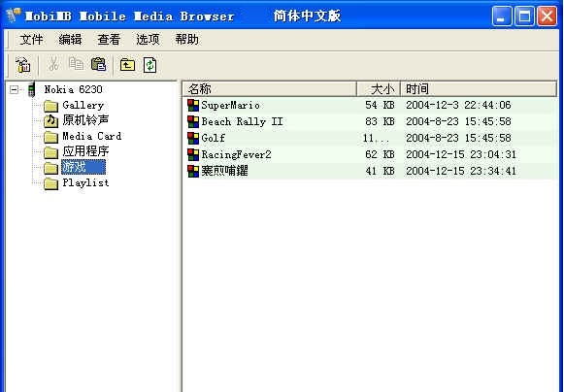Click the Beach Rally II game icon
564x392 pixels.
[x=193, y=122]
